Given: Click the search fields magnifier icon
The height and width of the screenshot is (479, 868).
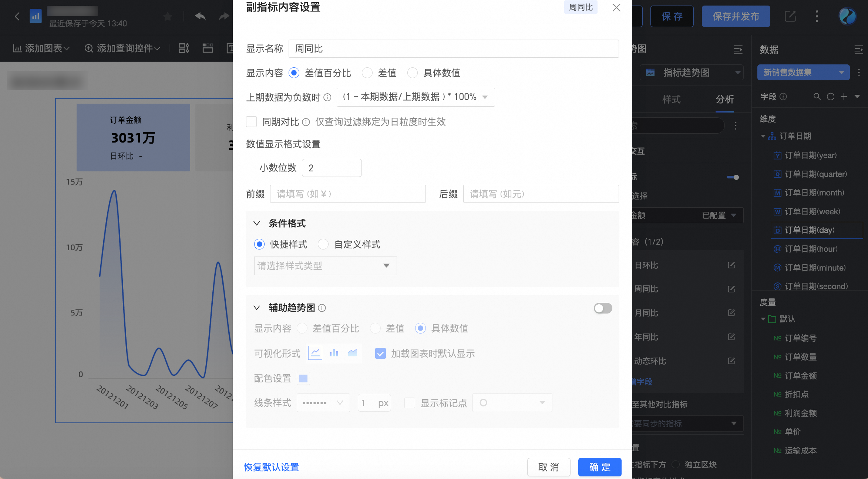Looking at the screenshot, I should 817,97.
